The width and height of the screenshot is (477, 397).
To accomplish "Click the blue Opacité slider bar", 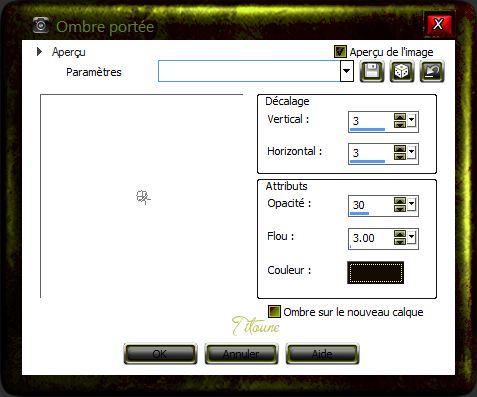I will [x=359, y=213].
